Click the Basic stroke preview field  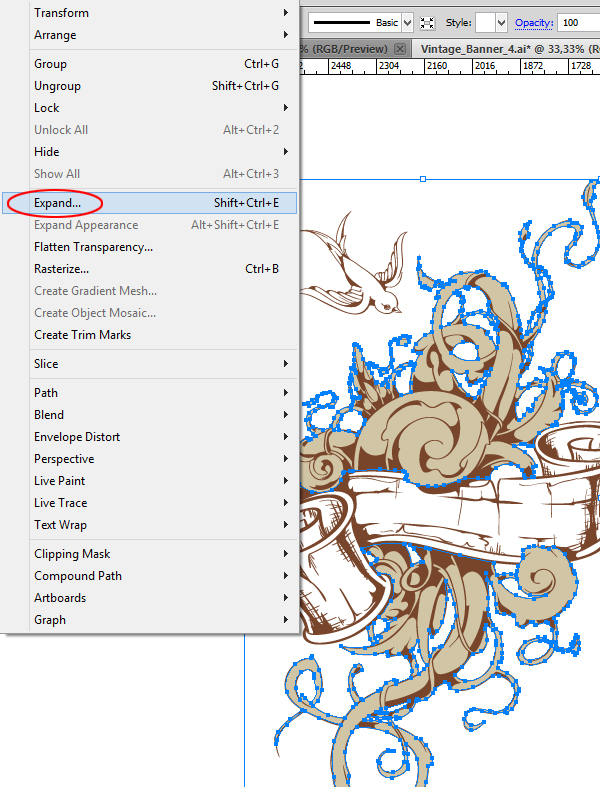click(355, 23)
